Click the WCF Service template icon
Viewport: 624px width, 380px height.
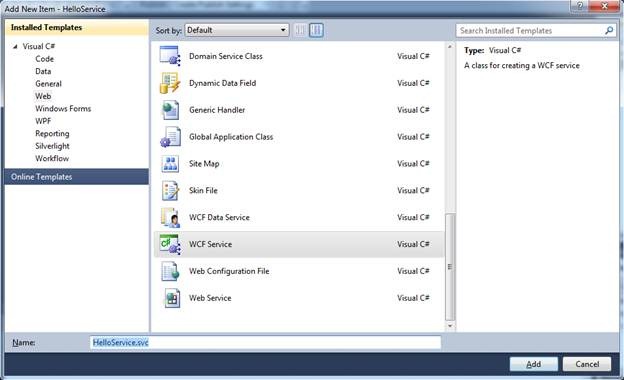point(170,244)
